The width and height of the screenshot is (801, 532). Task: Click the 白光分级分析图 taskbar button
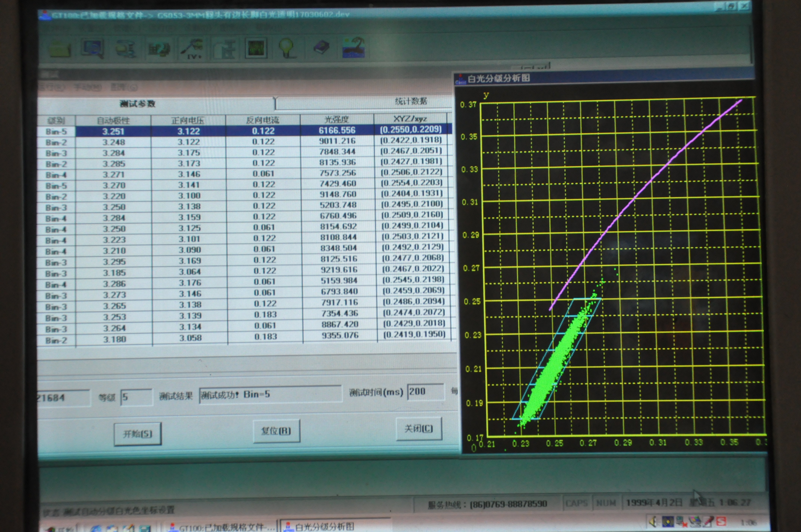[x=324, y=527]
